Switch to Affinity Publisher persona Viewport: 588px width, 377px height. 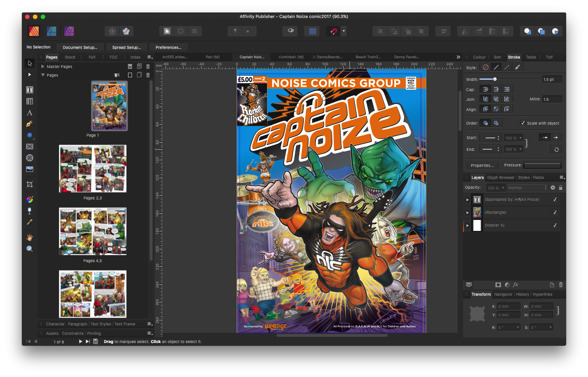pos(34,31)
